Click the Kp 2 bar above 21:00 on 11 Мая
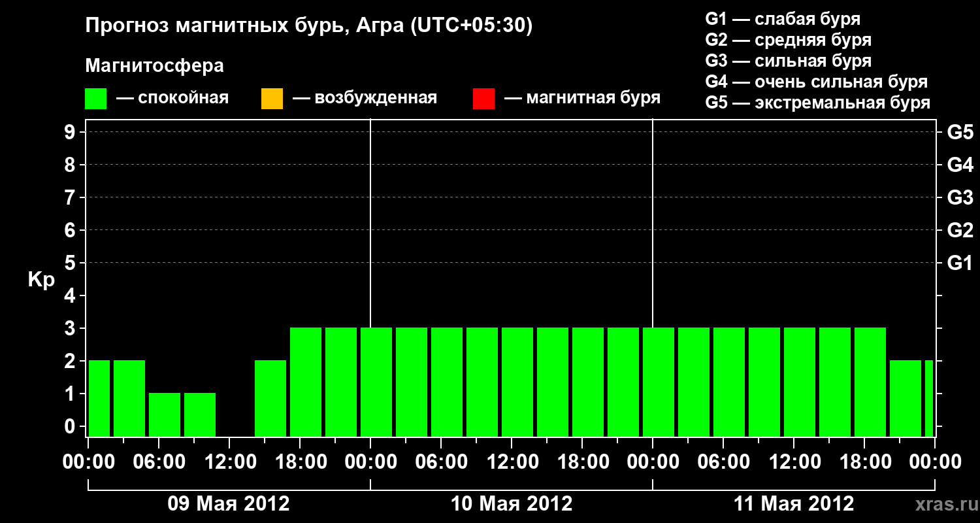980x523 pixels. 906,398
